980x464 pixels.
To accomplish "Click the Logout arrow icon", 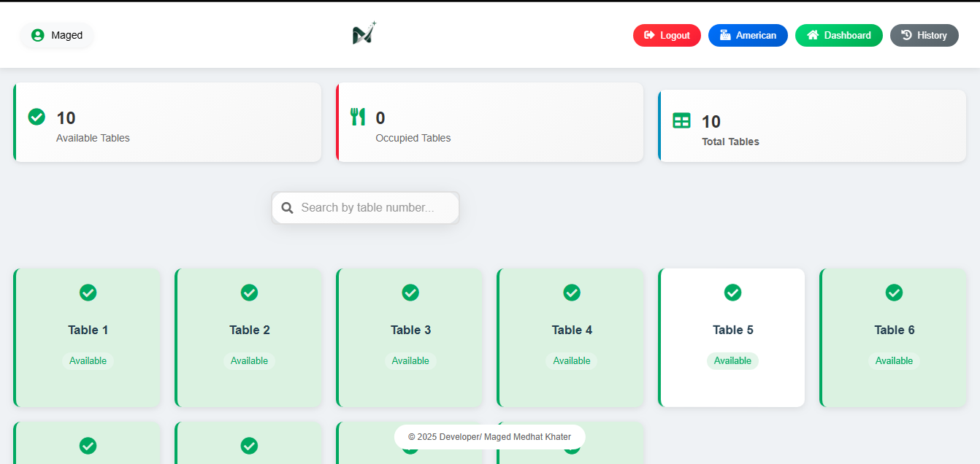I will tap(649, 35).
